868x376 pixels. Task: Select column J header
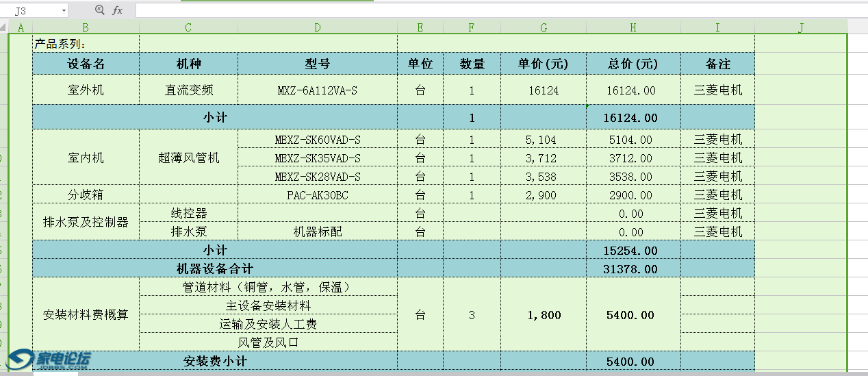coord(800,27)
